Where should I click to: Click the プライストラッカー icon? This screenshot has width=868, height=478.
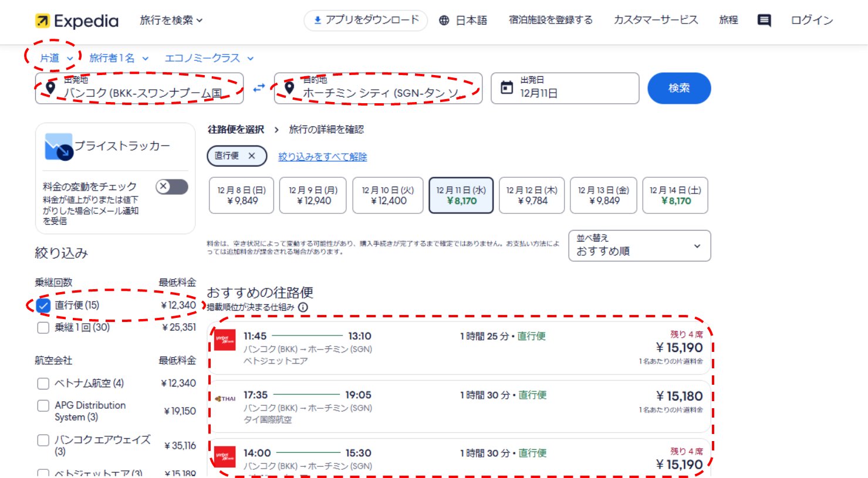point(59,147)
